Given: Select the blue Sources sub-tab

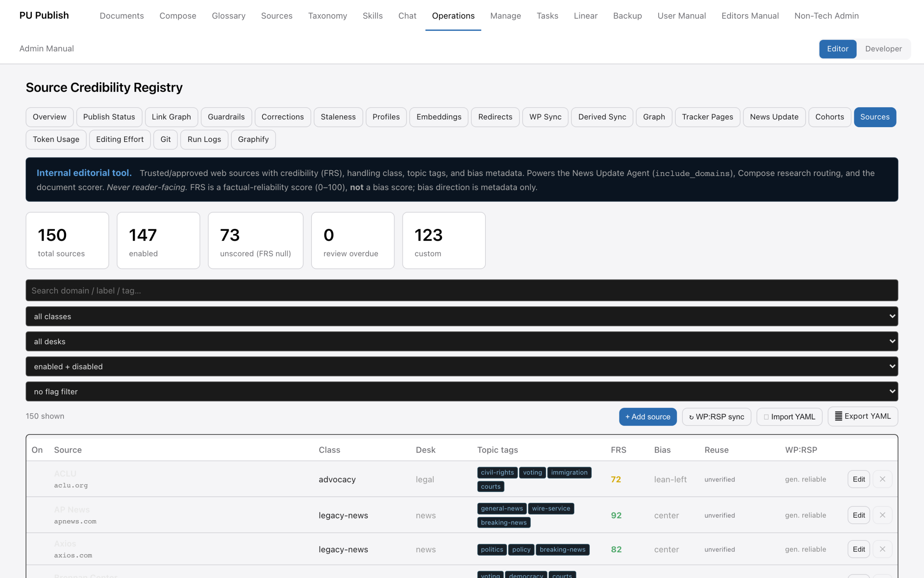Looking at the screenshot, I should 875,117.
